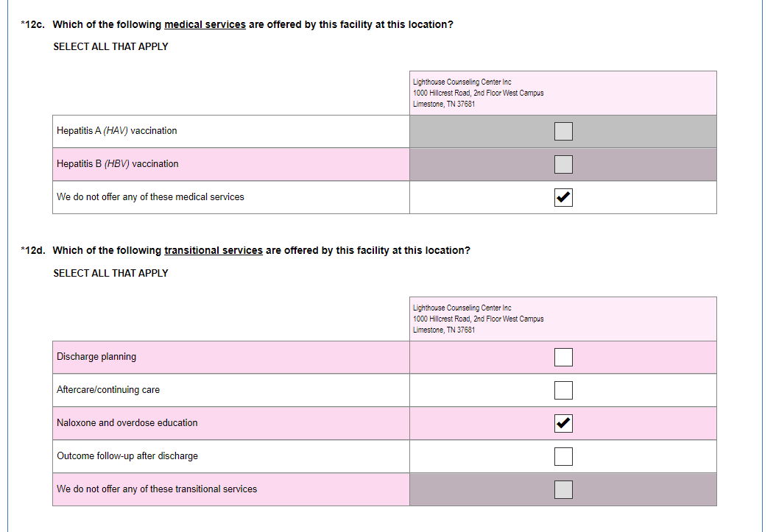The width and height of the screenshot is (776, 532).
Task: Click the 'Hepatitis A (HAV) vaccination' row label
Action: point(117,131)
